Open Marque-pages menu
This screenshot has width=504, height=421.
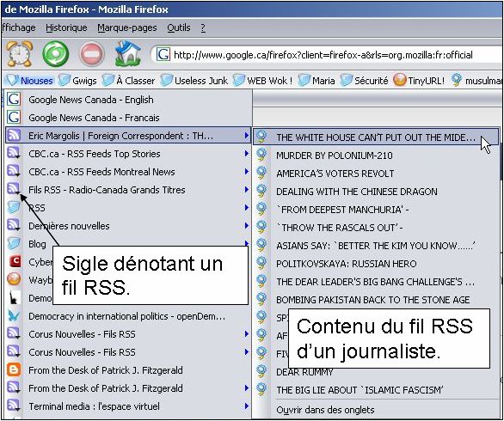tap(127, 27)
